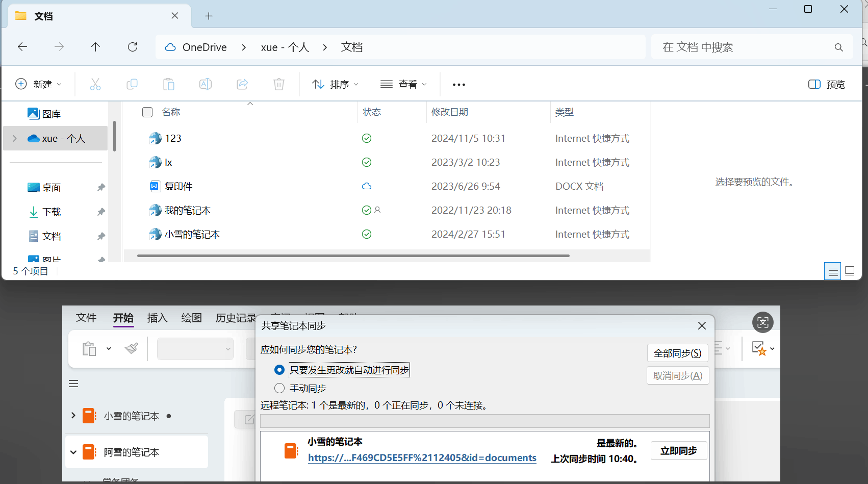The height and width of the screenshot is (484, 868).
Task: Sort by the 修改日期 column header
Action: 449,112
